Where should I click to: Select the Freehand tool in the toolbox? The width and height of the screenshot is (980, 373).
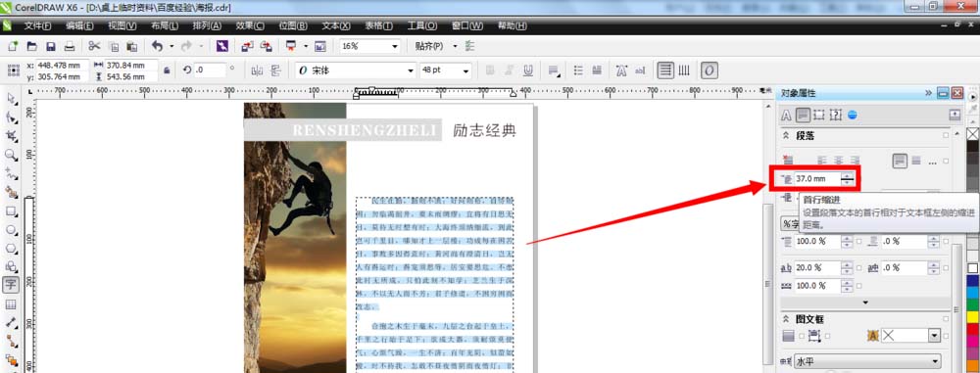11,173
